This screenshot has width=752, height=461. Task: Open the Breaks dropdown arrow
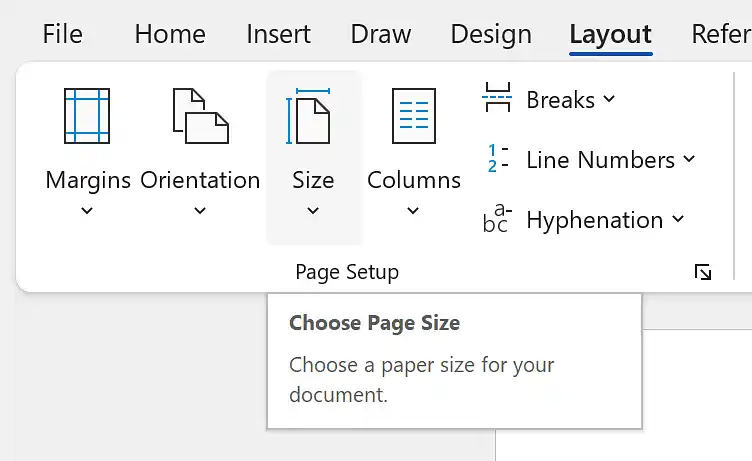(609, 99)
